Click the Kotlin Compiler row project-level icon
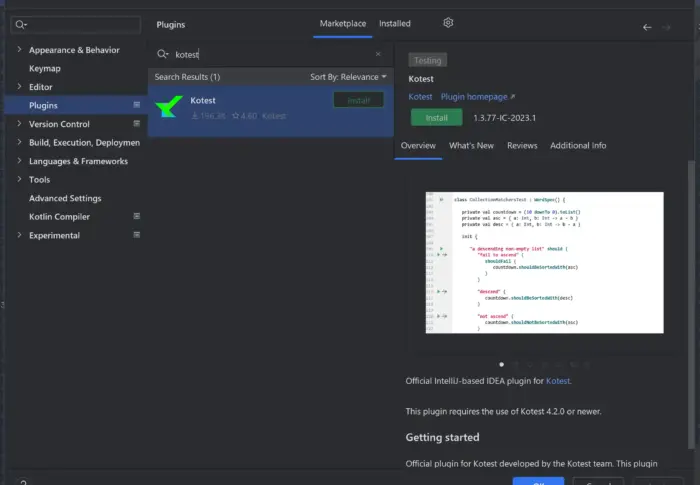Image resolution: width=700 pixels, height=485 pixels. coord(137,216)
